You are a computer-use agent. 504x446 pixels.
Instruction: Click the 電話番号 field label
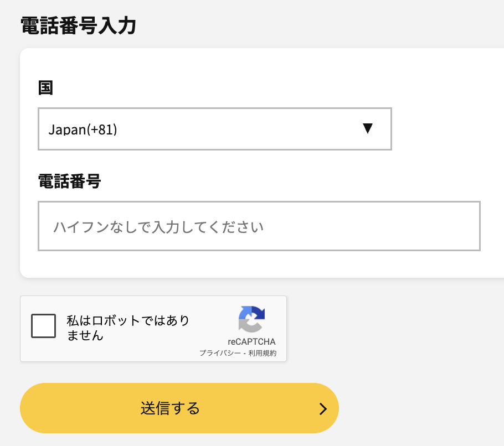[69, 181]
